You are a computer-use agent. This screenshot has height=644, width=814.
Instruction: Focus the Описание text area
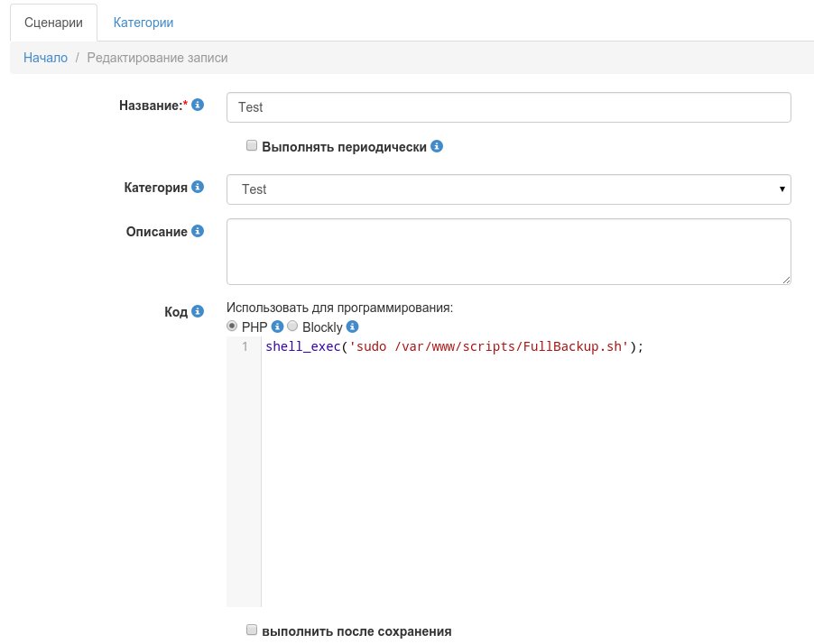(508, 252)
